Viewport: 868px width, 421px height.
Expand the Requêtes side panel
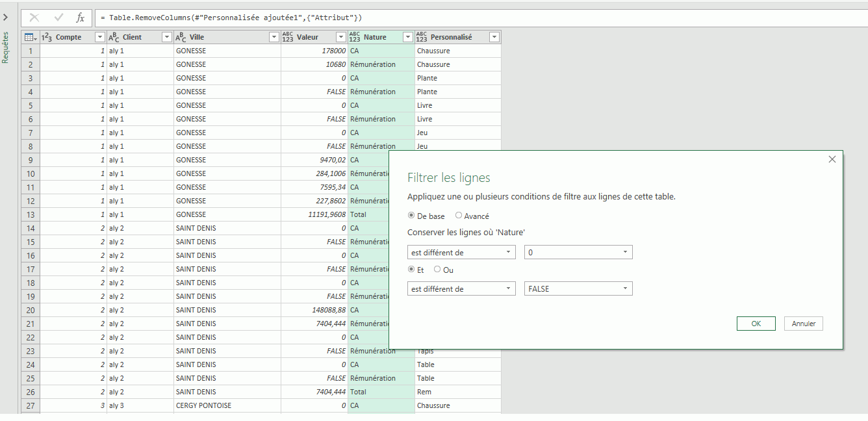click(6, 18)
